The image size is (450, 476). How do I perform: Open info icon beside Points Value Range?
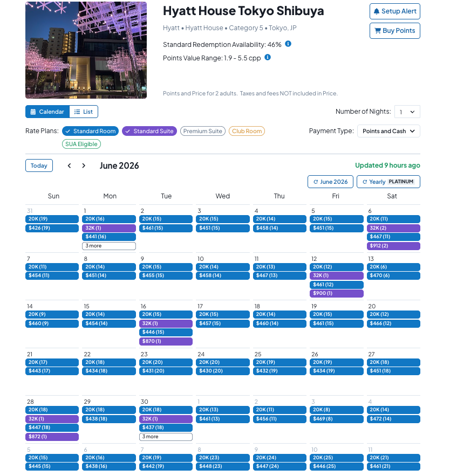coord(268,57)
